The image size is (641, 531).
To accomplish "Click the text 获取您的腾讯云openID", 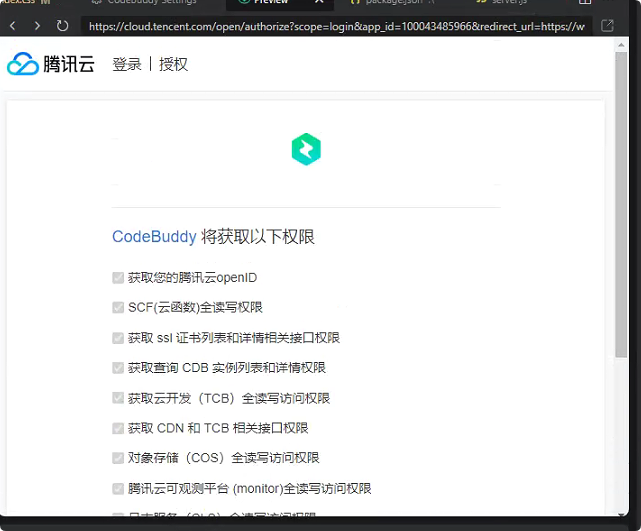I will (x=193, y=278).
